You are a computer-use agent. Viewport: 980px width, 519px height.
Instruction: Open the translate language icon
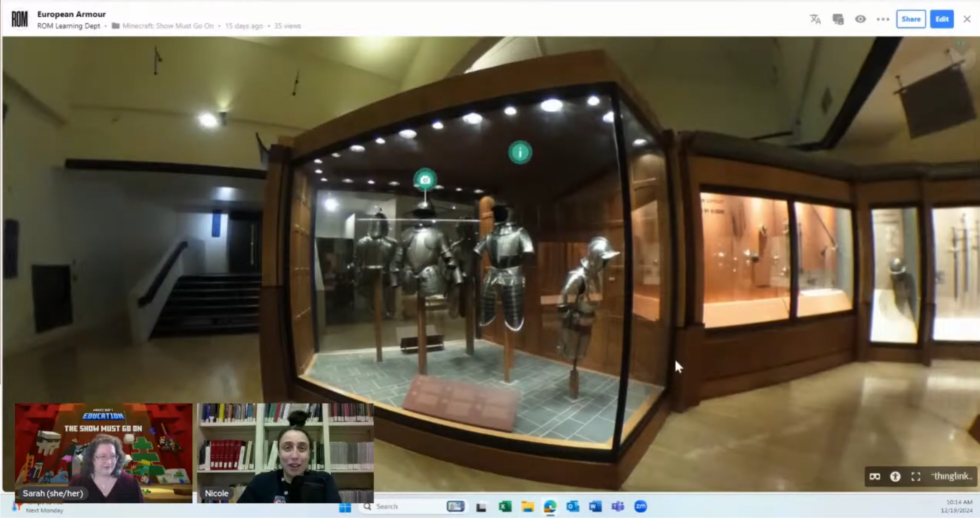point(815,19)
